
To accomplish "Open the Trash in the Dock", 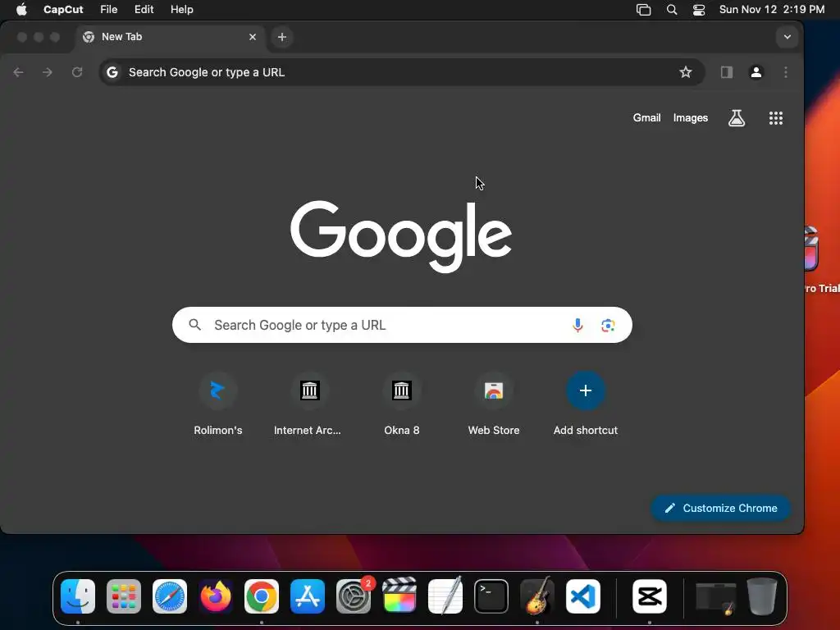I will [x=762, y=596].
